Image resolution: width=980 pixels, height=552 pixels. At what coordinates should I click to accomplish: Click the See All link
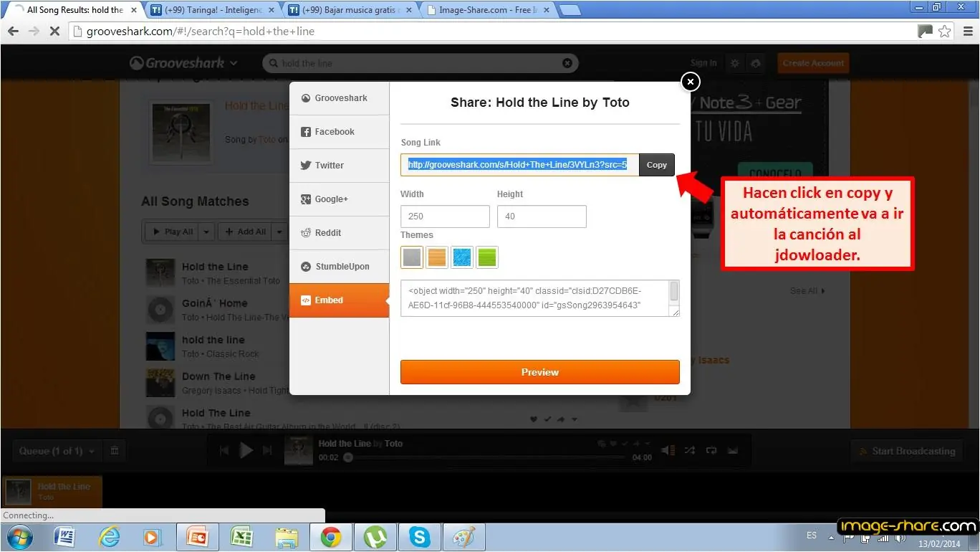tap(807, 291)
